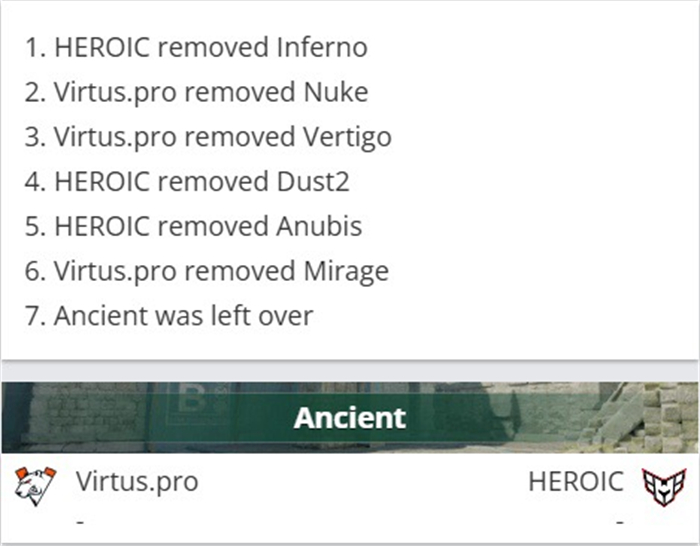Image resolution: width=700 pixels, height=546 pixels.
Task: Click the Ancient map title text
Action: [350, 418]
